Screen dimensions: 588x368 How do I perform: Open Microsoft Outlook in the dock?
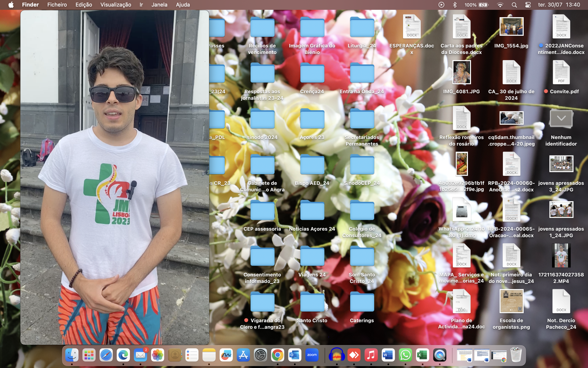(x=295, y=355)
